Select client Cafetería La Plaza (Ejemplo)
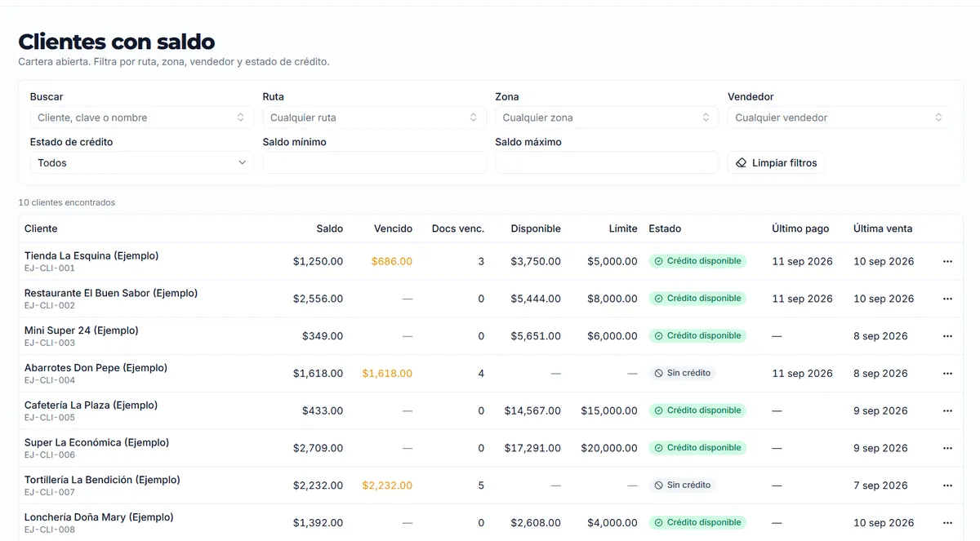This screenshot has width=980, height=541. 91,406
